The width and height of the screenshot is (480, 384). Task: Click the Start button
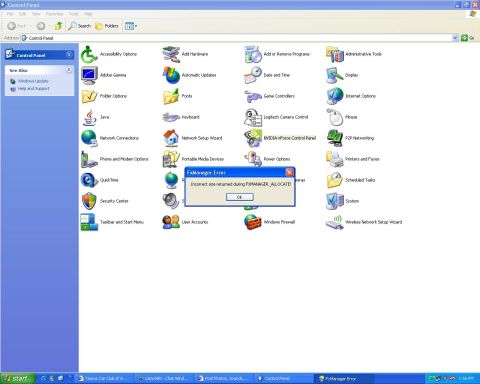click(18, 379)
